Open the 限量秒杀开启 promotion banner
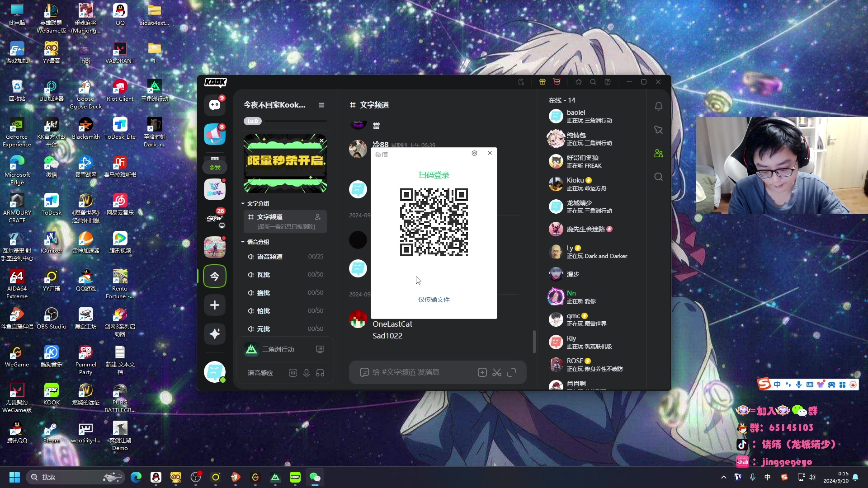Viewport: 868px width, 488px height. tap(285, 164)
